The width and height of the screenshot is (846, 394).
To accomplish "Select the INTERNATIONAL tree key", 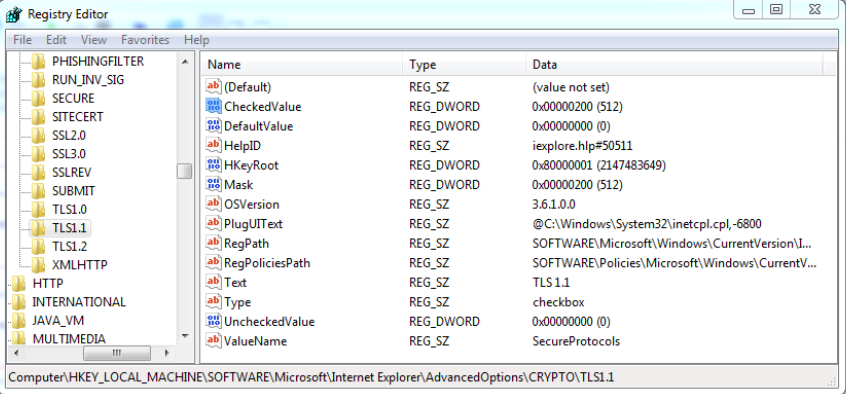I will (79, 302).
